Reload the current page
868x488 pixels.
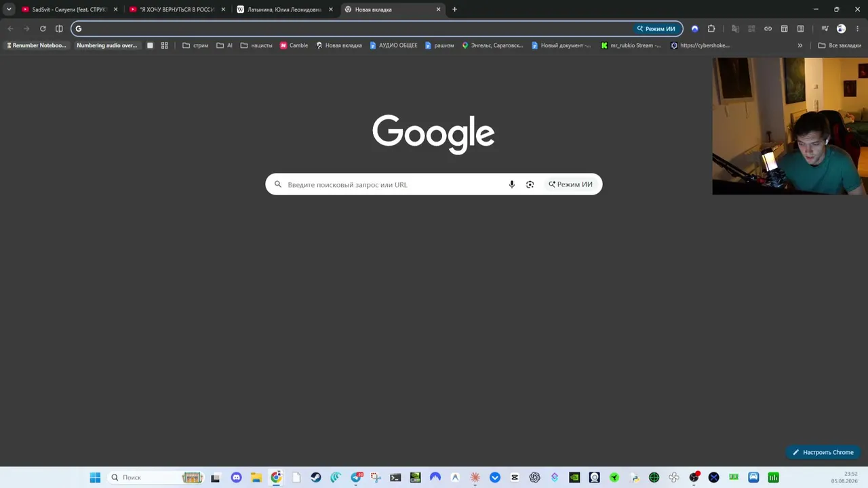(43, 28)
